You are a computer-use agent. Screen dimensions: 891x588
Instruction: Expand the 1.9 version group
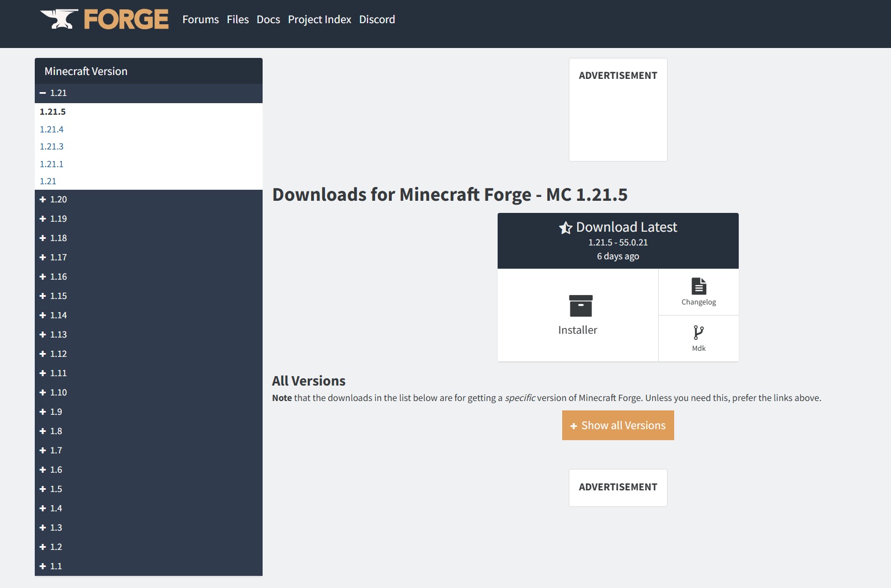148,411
